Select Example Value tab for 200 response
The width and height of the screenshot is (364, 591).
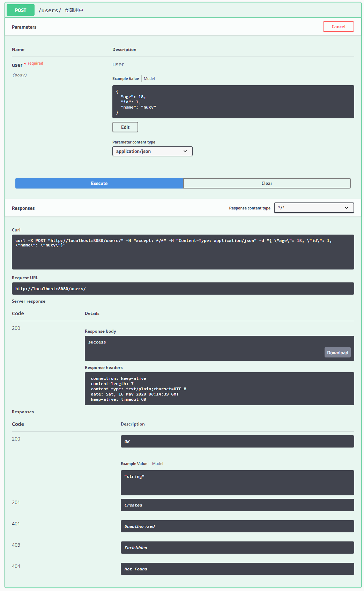coord(134,464)
